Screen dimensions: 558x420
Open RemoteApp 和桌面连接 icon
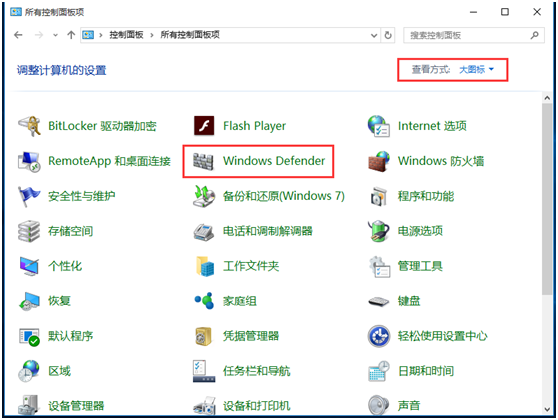(x=29, y=161)
